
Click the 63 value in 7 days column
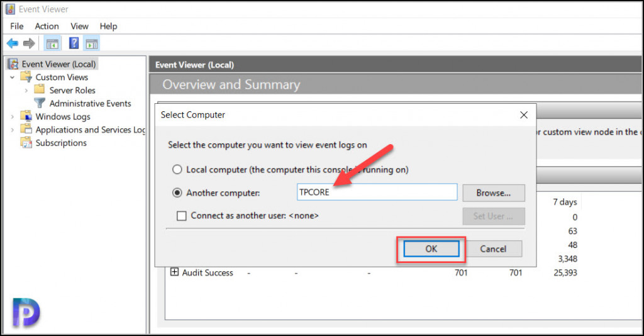coord(572,231)
